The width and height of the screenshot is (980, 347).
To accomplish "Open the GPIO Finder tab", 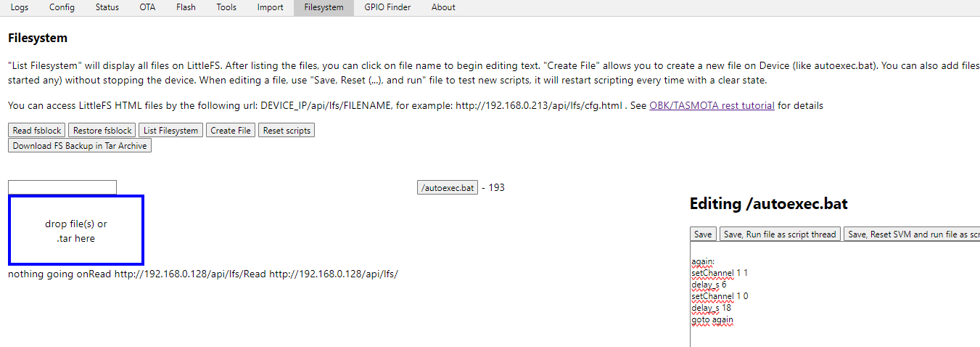I will click(x=387, y=7).
